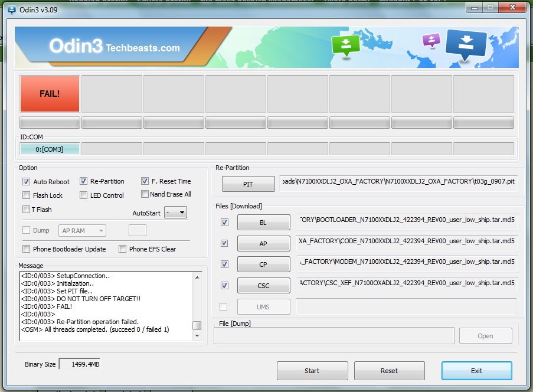The width and height of the screenshot is (533, 392).
Task: Uncheck the AP file checkbox
Action: 224,243
